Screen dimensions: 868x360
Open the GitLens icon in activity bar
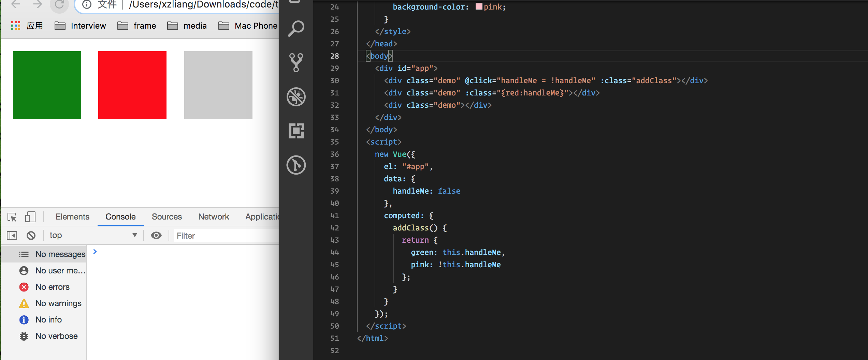pyautogui.click(x=296, y=165)
